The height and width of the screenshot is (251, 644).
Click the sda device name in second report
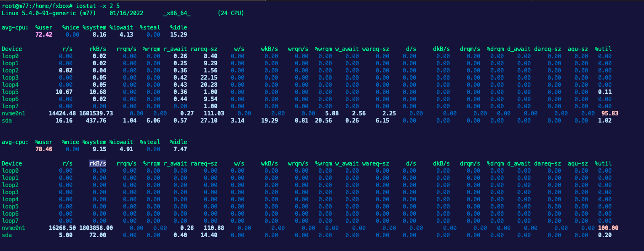[x=6, y=235]
